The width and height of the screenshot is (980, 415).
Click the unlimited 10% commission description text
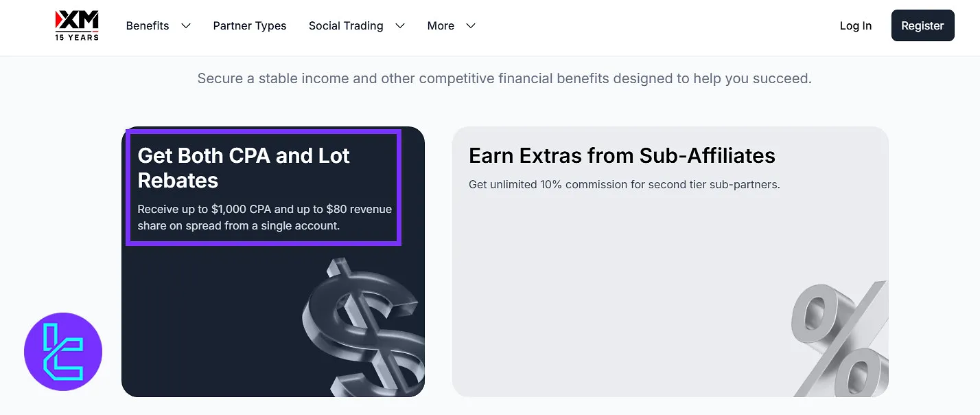coord(624,185)
